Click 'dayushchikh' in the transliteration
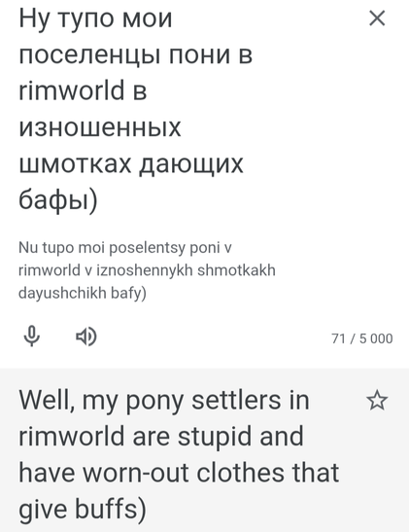 [62, 293]
